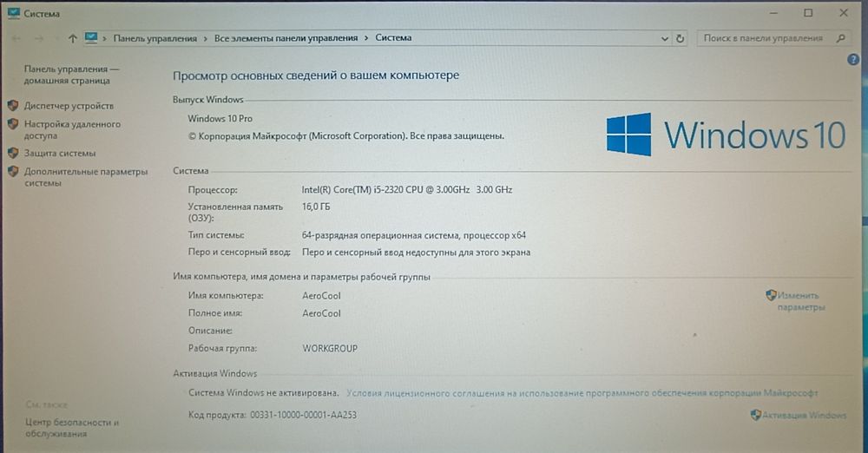Open Условия лицензионного соглашения link
The width and height of the screenshot is (868, 453).
(582, 393)
